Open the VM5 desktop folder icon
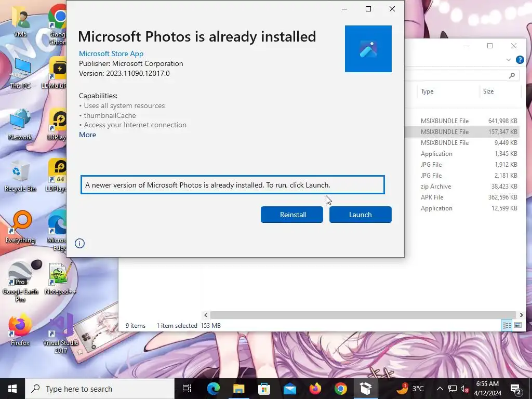Image resolution: width=532 pixels, height=399 pixels. point(20,21)
